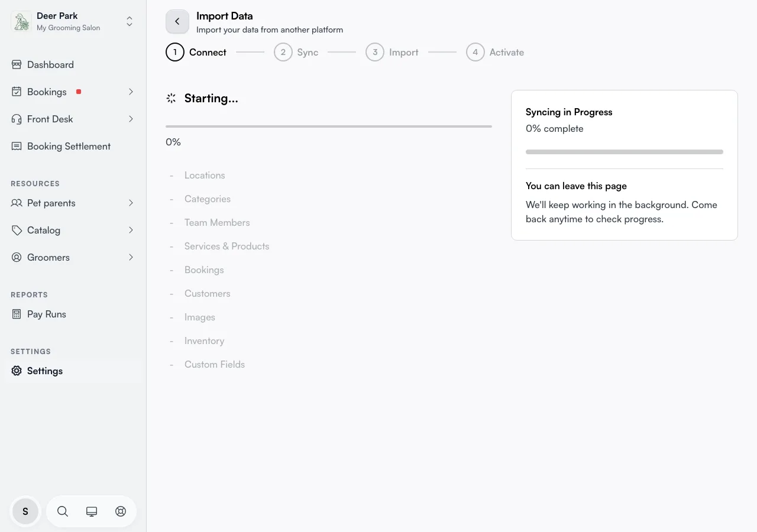Go back using the arrow button
This screenshot has height=532, width=757.
point(177,21)
